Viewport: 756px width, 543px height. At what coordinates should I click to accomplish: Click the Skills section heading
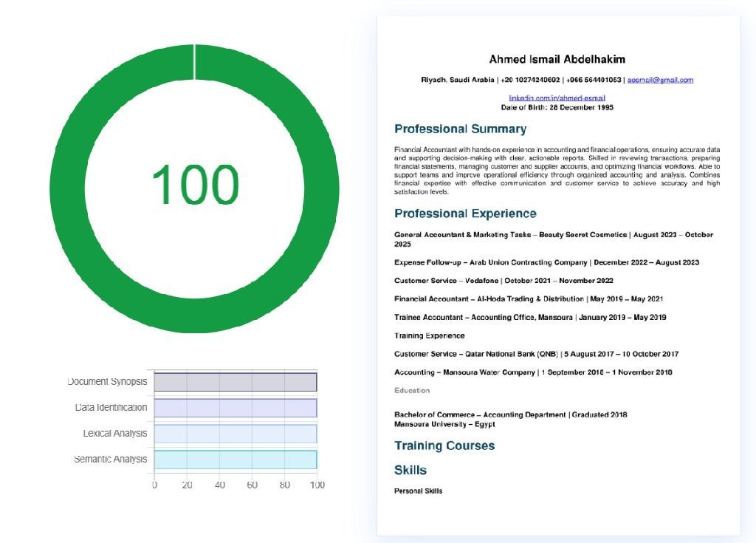click(410, 470)
